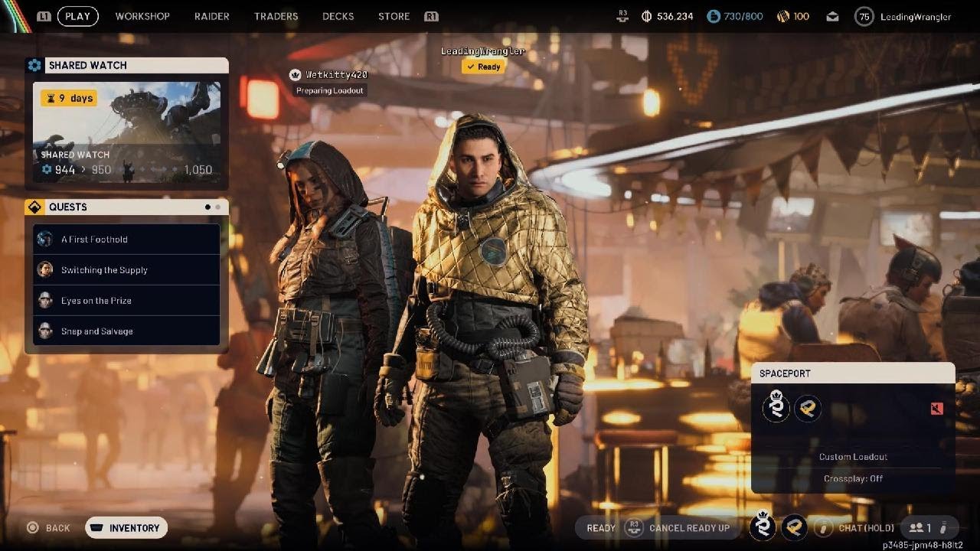Open the Snap and Salvage quest

coord(126,331)
